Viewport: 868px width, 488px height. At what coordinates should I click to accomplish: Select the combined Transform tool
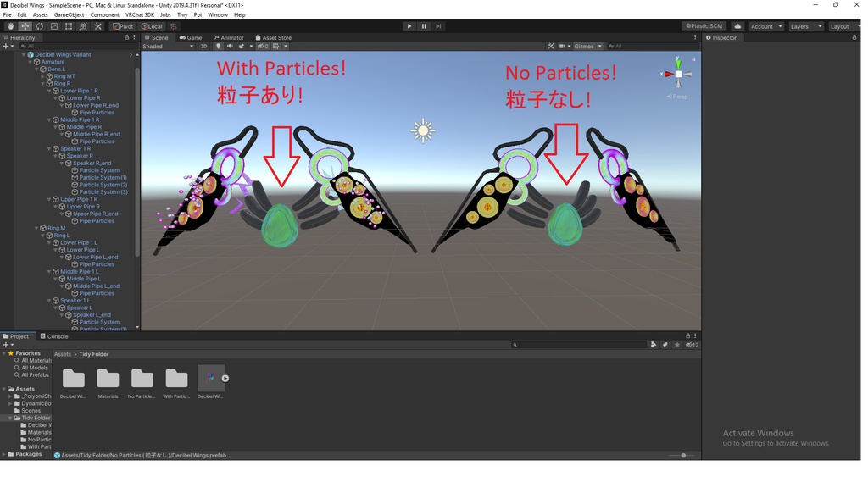[x=83, y=26]
